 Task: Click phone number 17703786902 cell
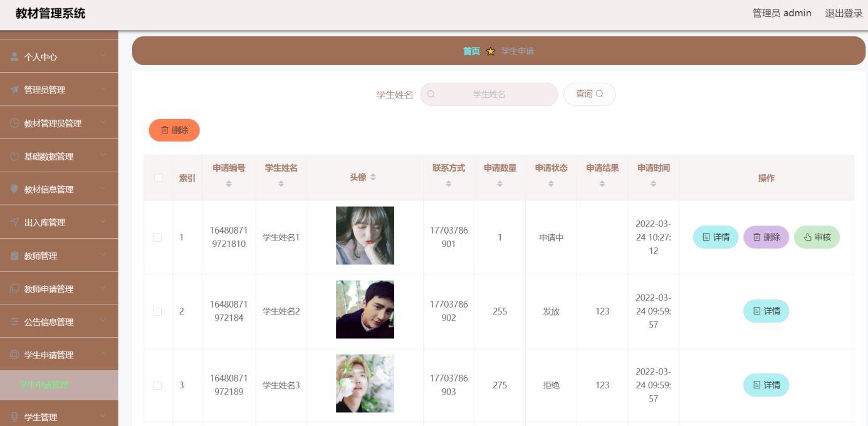(449, 311)
